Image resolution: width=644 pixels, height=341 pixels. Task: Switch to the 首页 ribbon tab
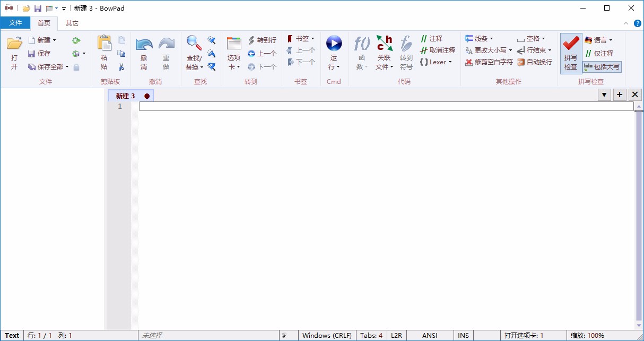44,23
